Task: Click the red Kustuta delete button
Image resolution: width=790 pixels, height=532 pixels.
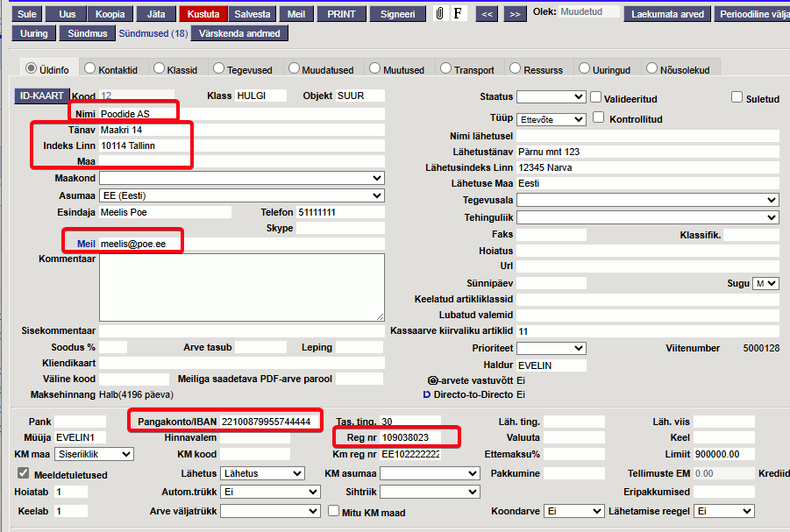Action: pyautogui.click(x=203, y=14)
